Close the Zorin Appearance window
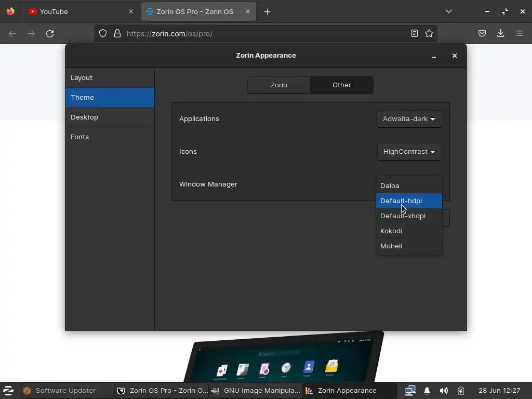 coord(454,55)
